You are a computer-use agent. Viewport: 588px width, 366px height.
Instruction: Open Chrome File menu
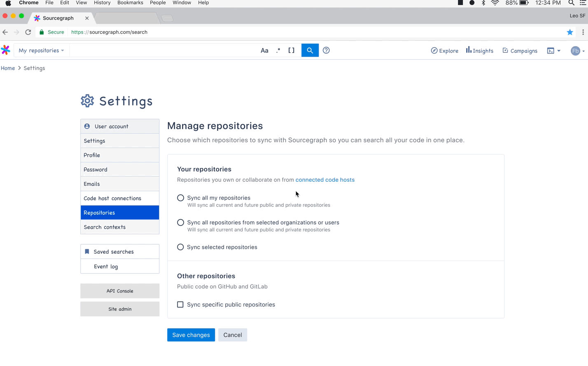(49, 3)
